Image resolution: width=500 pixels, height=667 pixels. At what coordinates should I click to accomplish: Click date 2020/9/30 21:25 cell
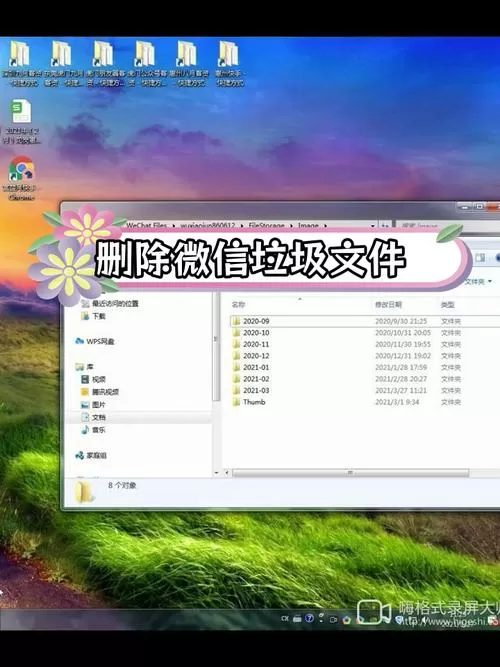coord(401,321)
